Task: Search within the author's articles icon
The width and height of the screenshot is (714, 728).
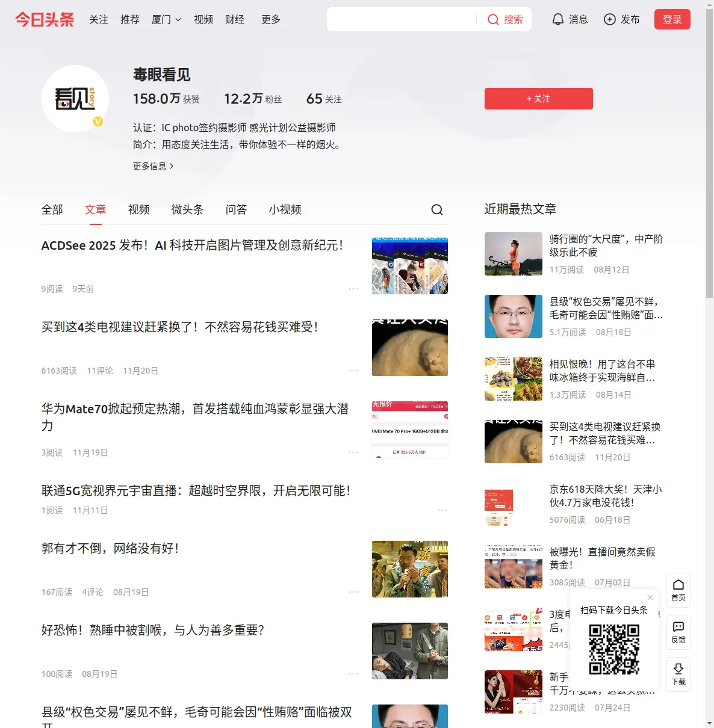Action: (437, 209)
